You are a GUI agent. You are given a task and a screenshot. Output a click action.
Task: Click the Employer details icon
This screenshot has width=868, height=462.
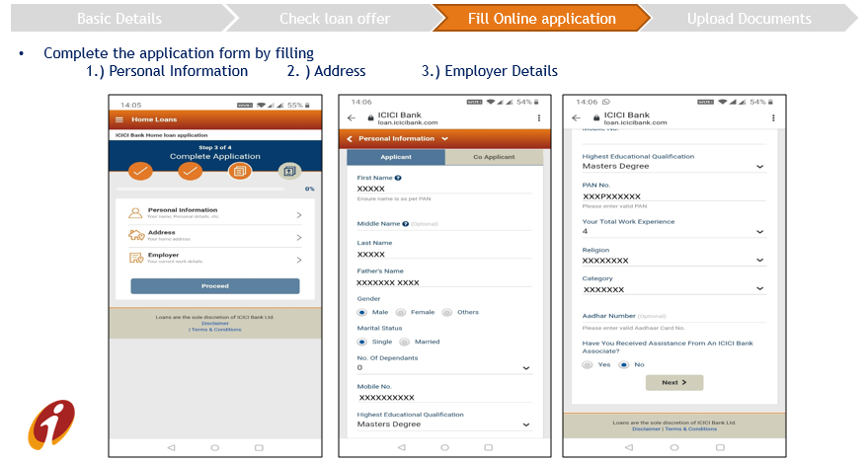coord(136,258)
